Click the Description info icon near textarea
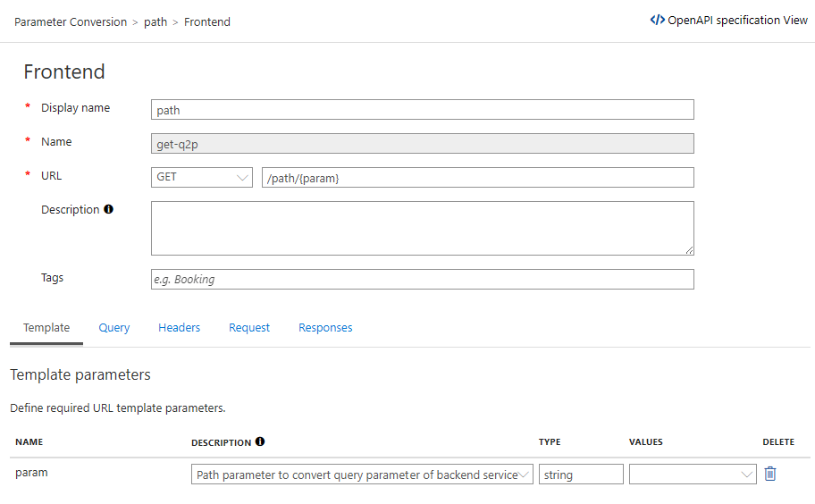This screenshot has height=504, width=815. pos(109,210)
